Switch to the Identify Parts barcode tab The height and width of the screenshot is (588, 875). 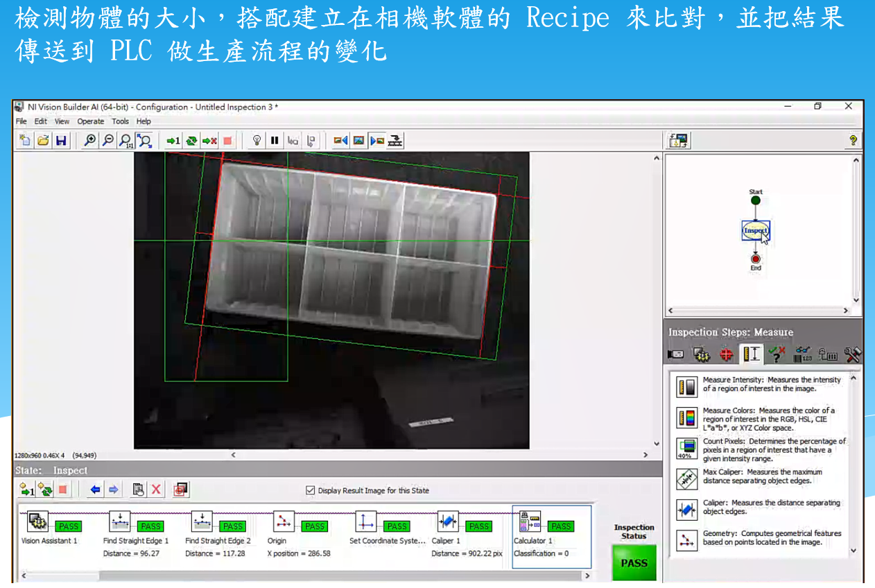803,354
